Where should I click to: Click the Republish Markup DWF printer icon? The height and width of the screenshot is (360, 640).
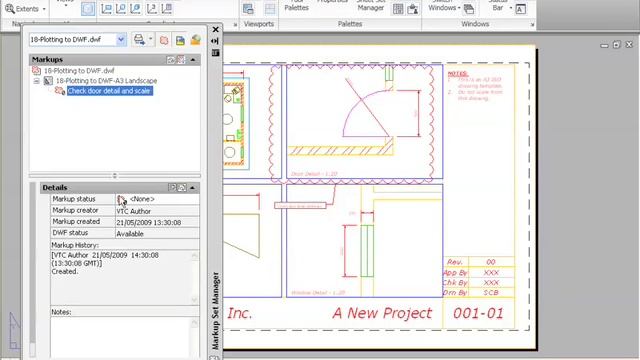pyautogui.click(x=139, y=40)
